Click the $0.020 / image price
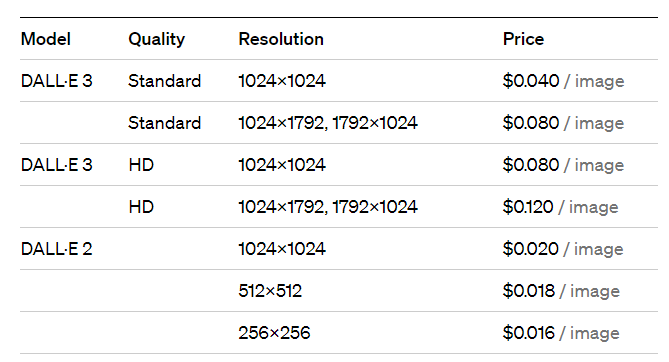 coord(563,249)
